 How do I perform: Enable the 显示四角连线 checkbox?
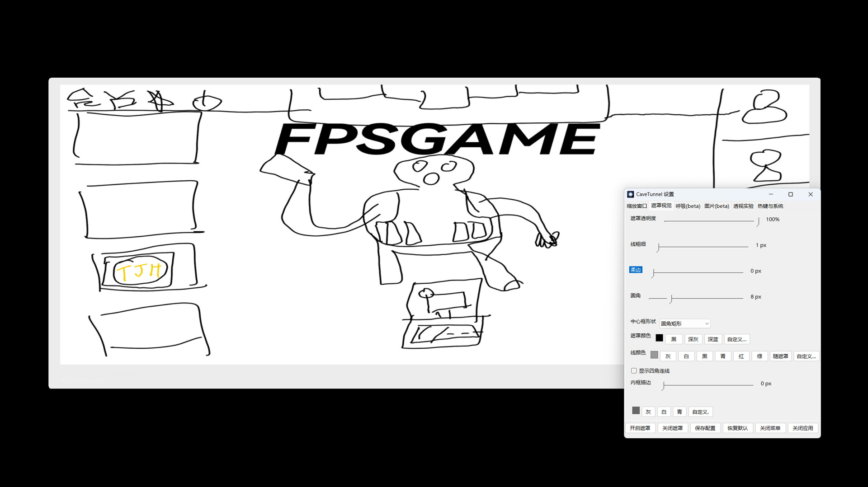coord(634,371)
